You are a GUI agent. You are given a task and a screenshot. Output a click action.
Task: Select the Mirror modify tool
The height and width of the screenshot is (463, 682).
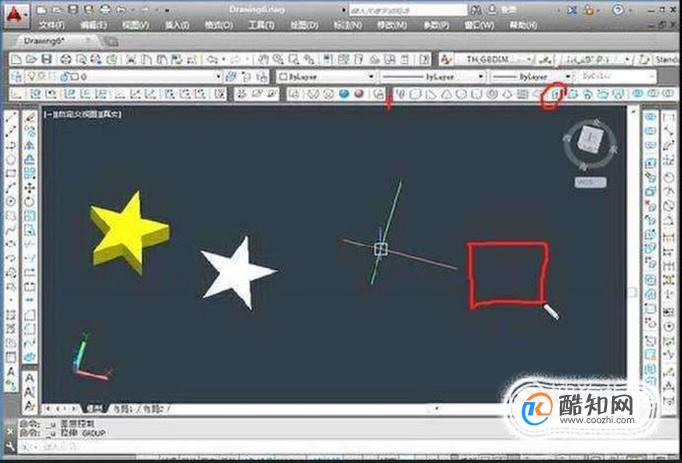tap(30, 146)
